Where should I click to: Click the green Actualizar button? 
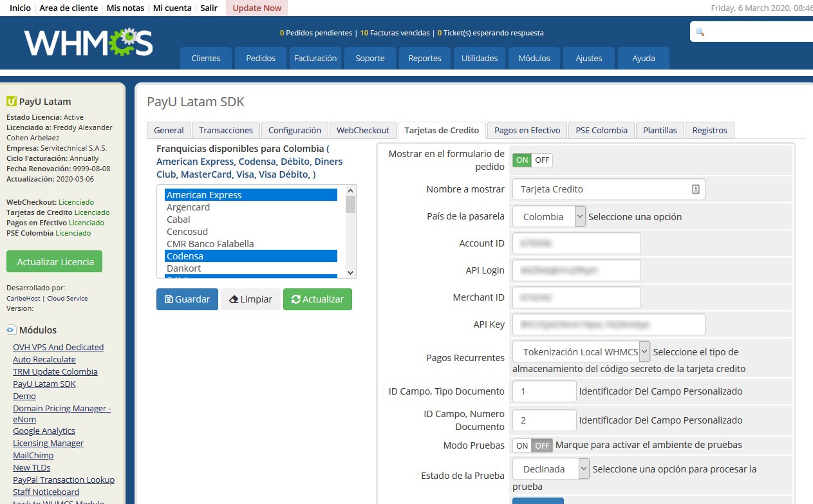coord(317,299)
